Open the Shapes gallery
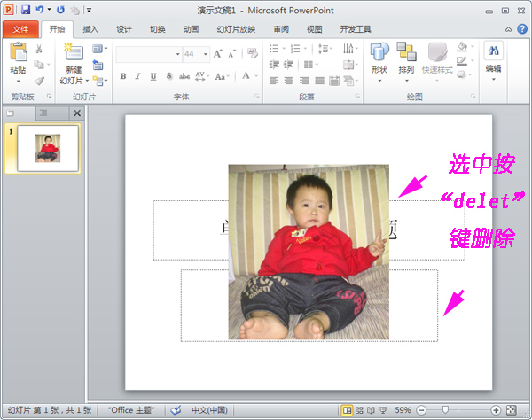 (x=379, y=63)
